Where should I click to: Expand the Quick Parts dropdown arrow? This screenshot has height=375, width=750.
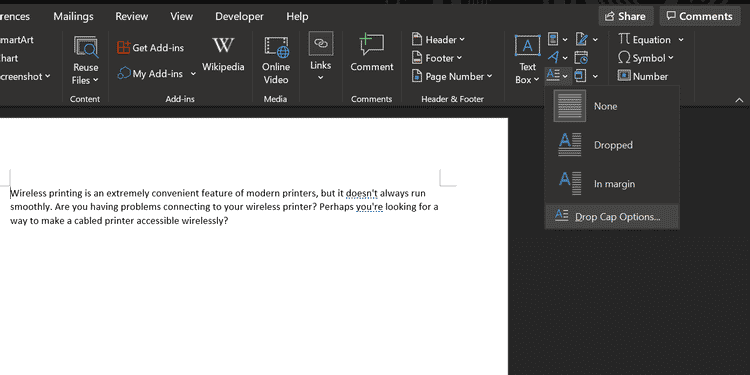(565, 40)
